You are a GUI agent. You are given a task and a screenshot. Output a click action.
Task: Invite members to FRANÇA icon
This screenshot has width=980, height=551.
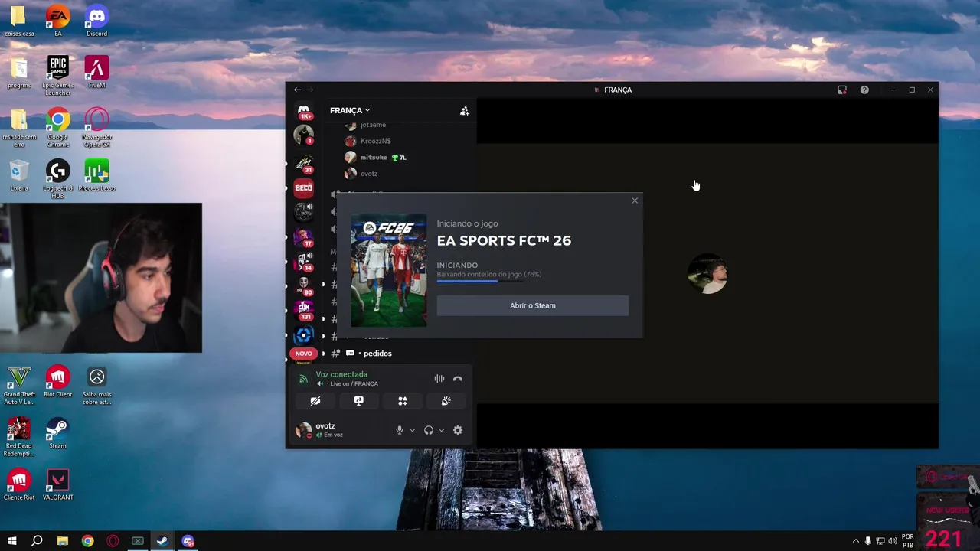pos(464,111)
